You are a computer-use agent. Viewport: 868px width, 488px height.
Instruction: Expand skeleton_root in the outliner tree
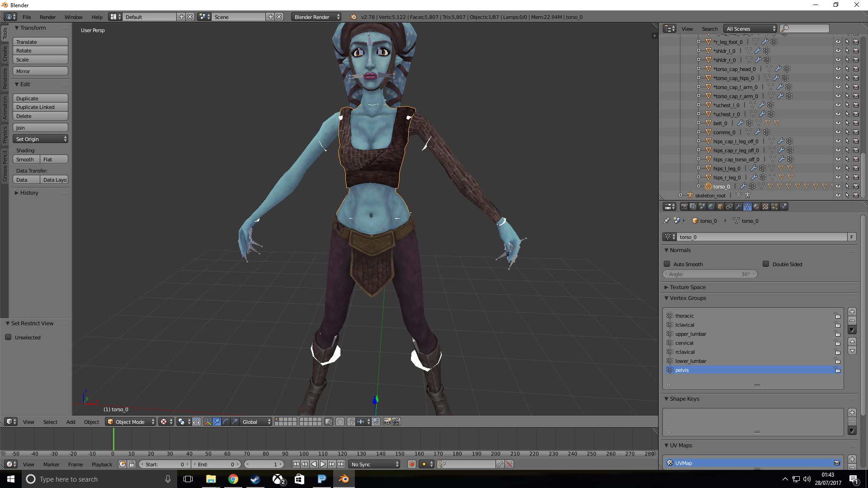pyautogui.click(x=680, y=195)
